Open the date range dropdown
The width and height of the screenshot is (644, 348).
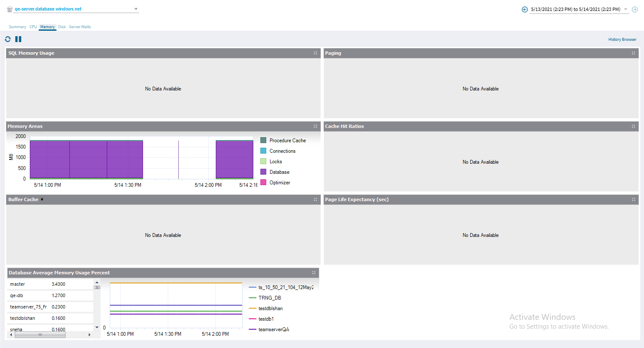tap(625, 9)
